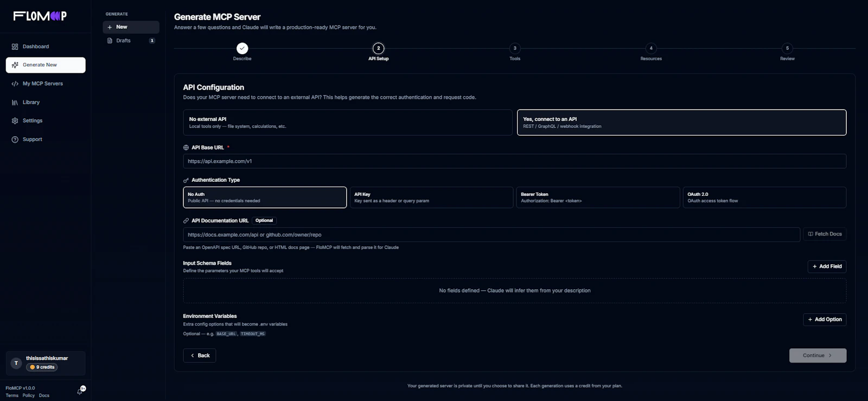Go to My MCP Servers
This screenshot has width=868, height=401.
[x=46, y=84]
